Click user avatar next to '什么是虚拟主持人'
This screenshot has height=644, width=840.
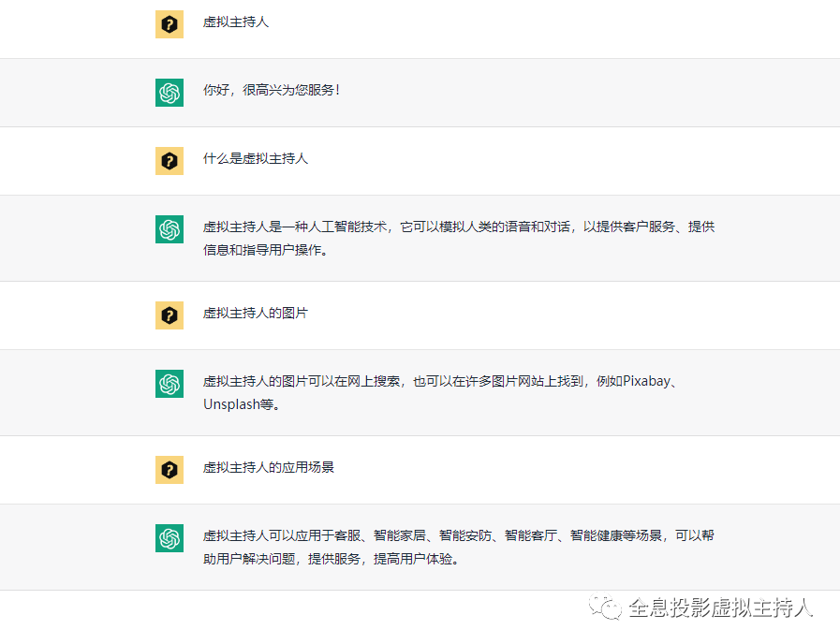pyautogui.click(x=169, y=161)
